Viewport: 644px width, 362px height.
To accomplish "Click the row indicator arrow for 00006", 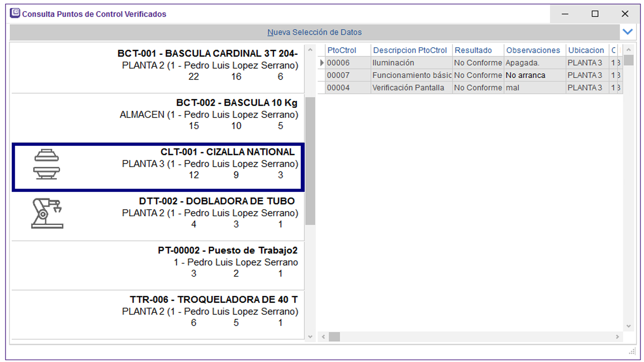I will (x=321, y=63).
